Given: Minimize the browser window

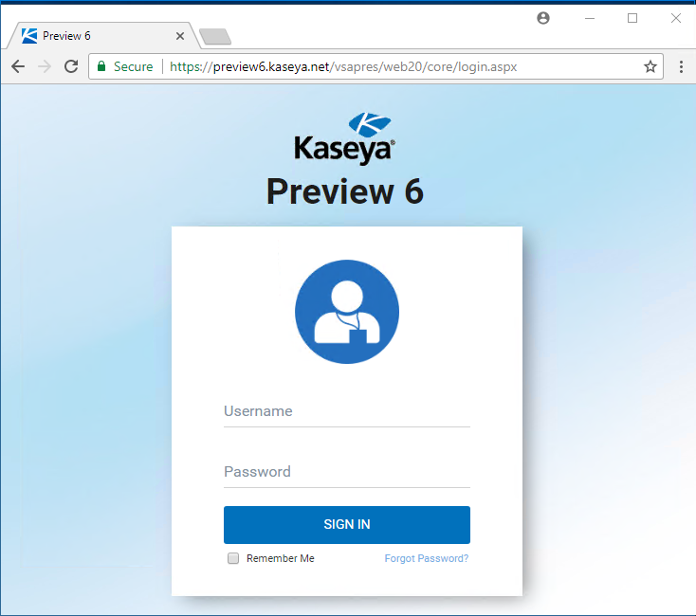Looking at the screenshot, I should pos(590,18).
